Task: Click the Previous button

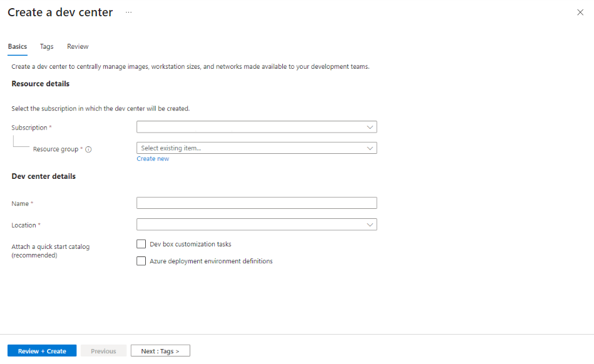Action: 103,351
